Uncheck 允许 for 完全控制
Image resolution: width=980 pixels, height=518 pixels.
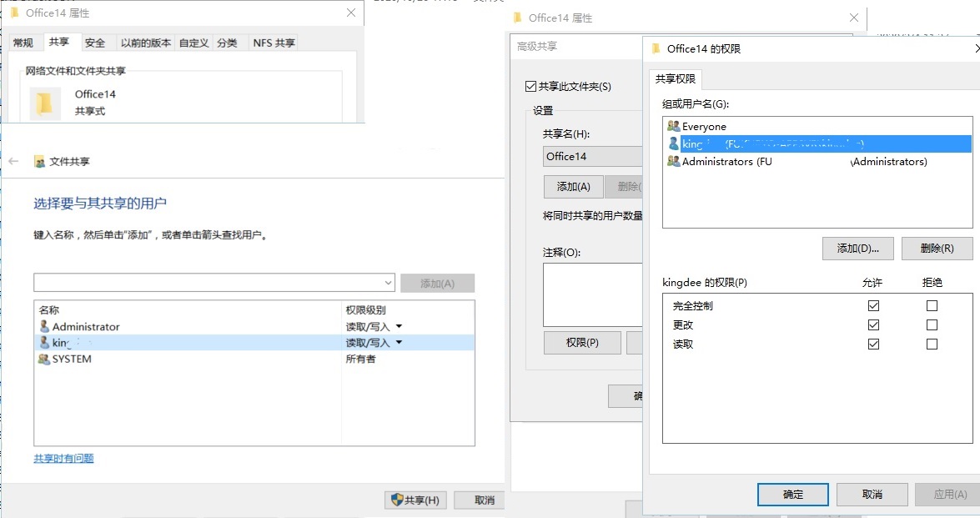pyautogui.click(x=874, y=305)
